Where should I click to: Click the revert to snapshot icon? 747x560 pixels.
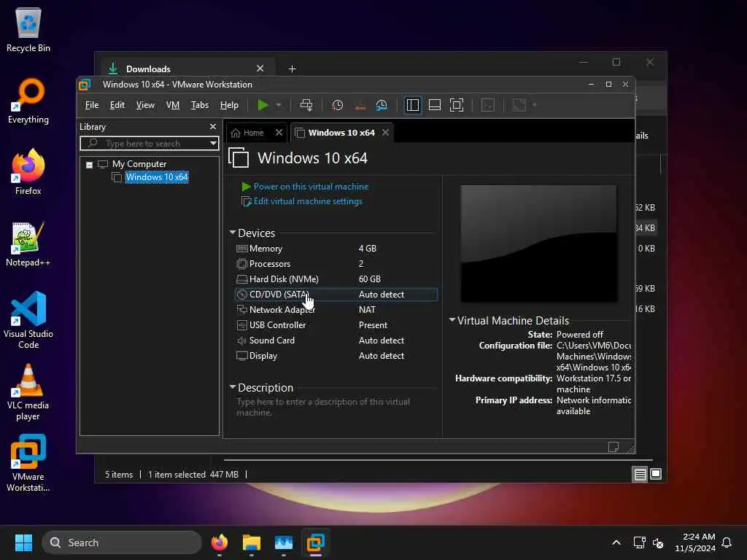click(x=360, y=105)
